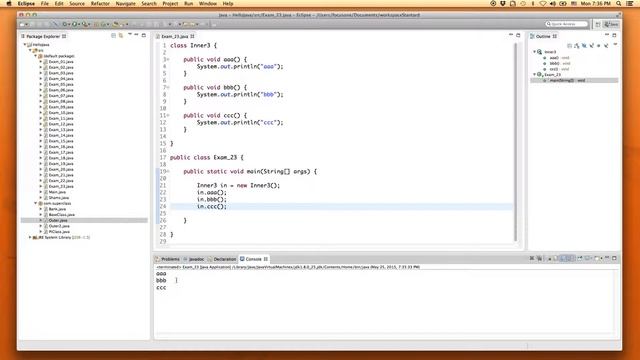Open the Project menu
The image size is (640, 360).
point(170,3)
